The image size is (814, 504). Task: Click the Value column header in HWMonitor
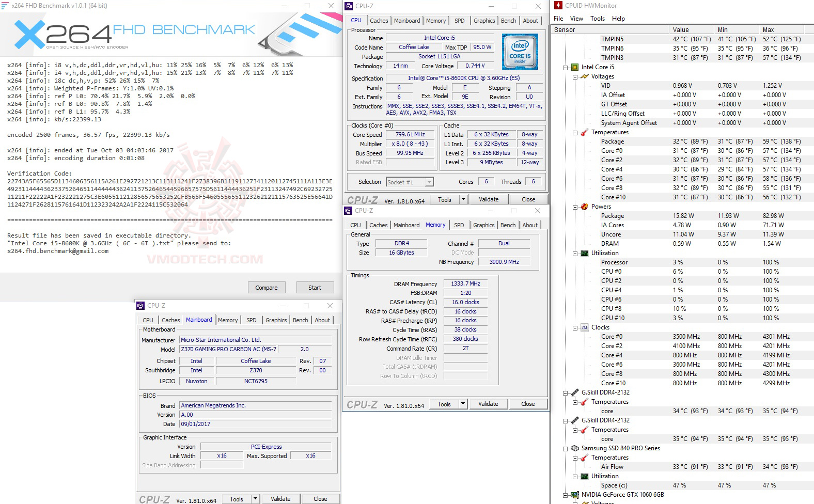(x=692, y=29)
